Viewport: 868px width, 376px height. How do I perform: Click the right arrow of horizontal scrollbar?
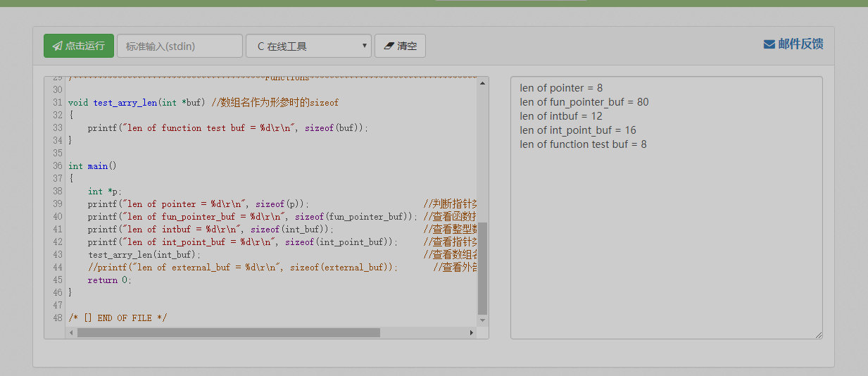click(472, 332)
